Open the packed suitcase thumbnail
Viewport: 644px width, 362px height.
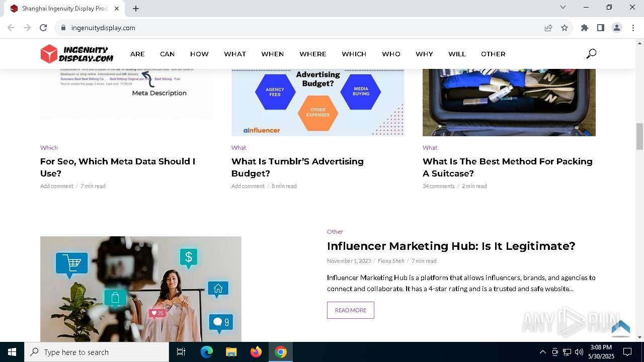point(509,103)
